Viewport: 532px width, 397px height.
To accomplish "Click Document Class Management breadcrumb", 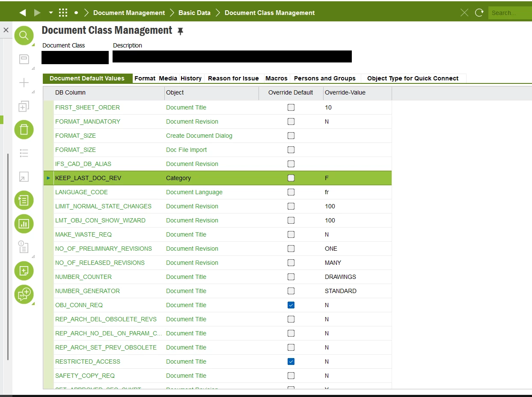I will [x=270, y=13].
